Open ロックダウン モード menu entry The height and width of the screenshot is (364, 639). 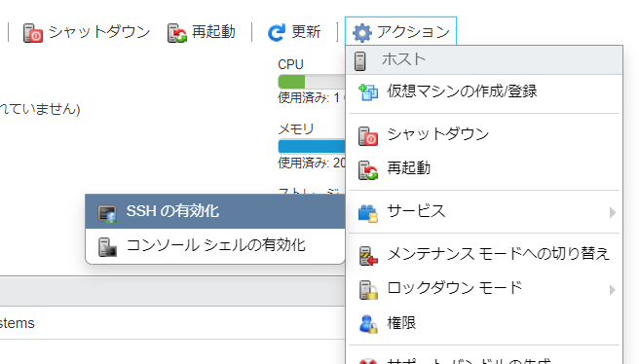click(484, 289)
